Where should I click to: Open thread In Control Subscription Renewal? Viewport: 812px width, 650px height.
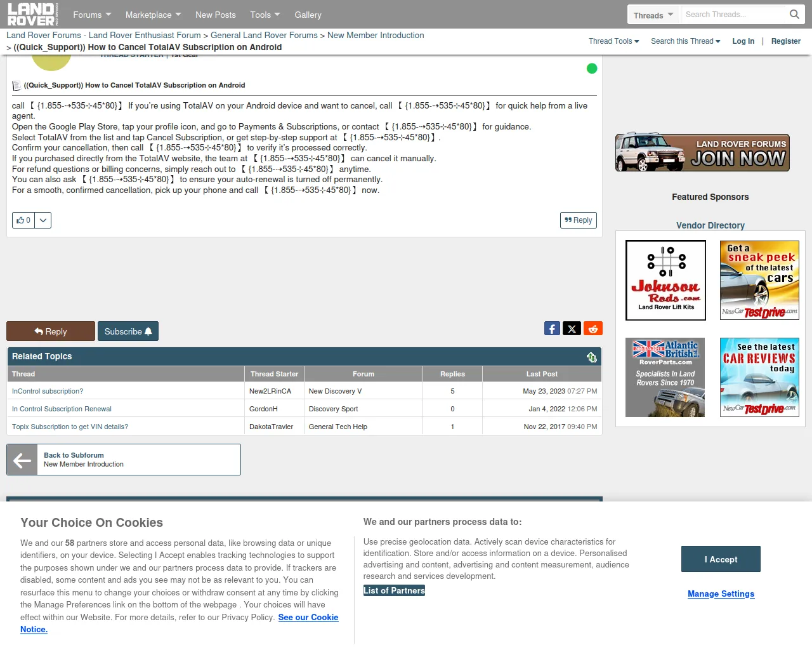(62, 409)
